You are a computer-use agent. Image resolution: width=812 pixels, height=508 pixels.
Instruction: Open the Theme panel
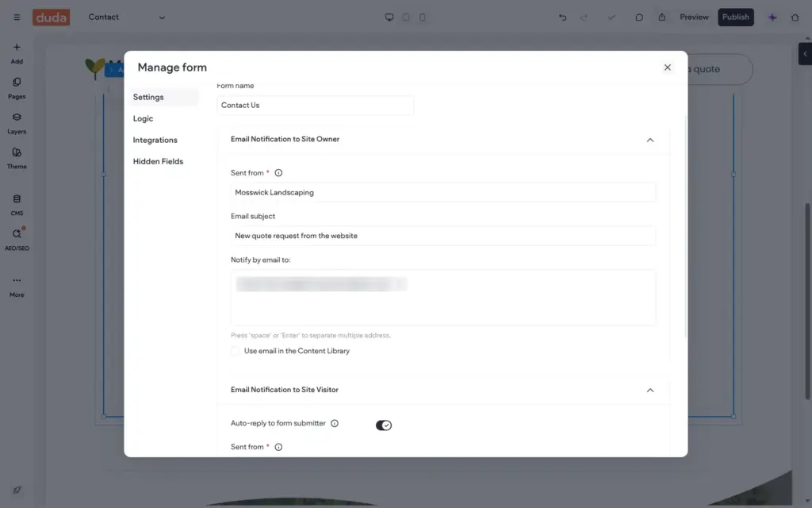tap(17, 159)
